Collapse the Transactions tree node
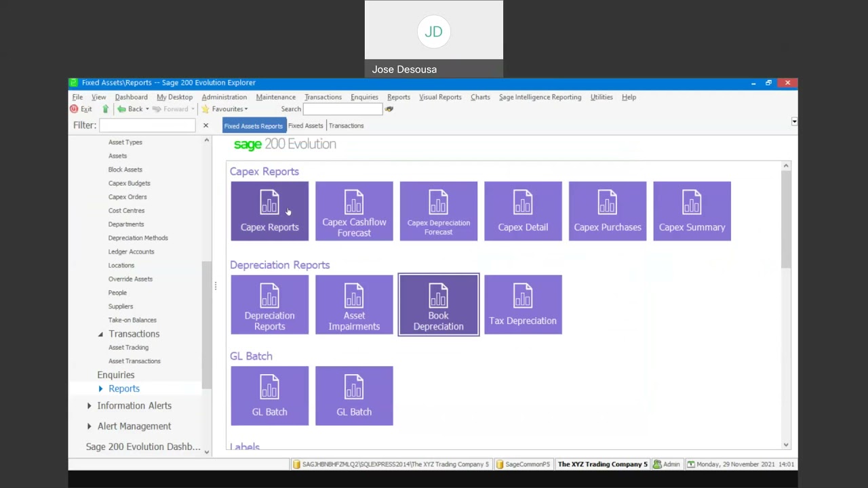Viewport: 868px width, 488px height. click(x=100, y=334)
